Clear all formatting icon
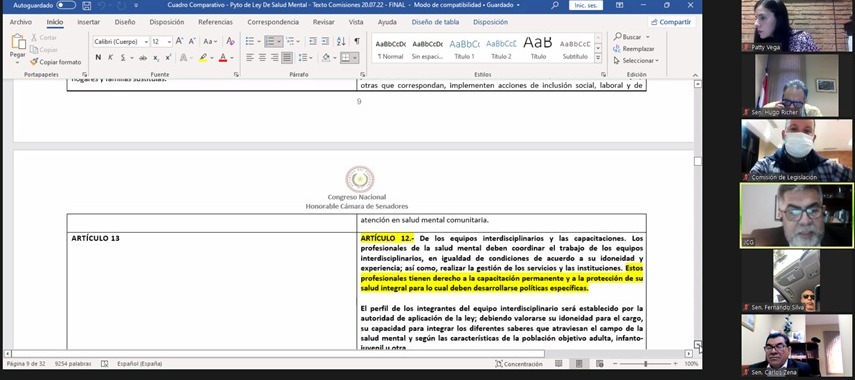 tap(230, 41)
